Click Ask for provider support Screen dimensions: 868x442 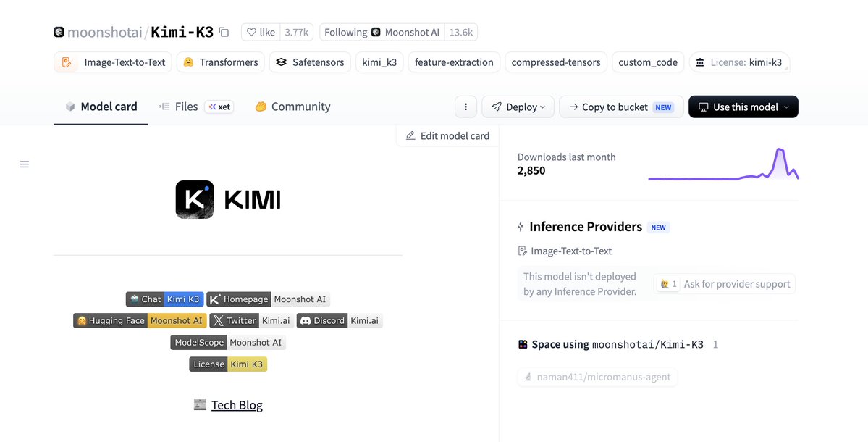(x=737, y=283)
